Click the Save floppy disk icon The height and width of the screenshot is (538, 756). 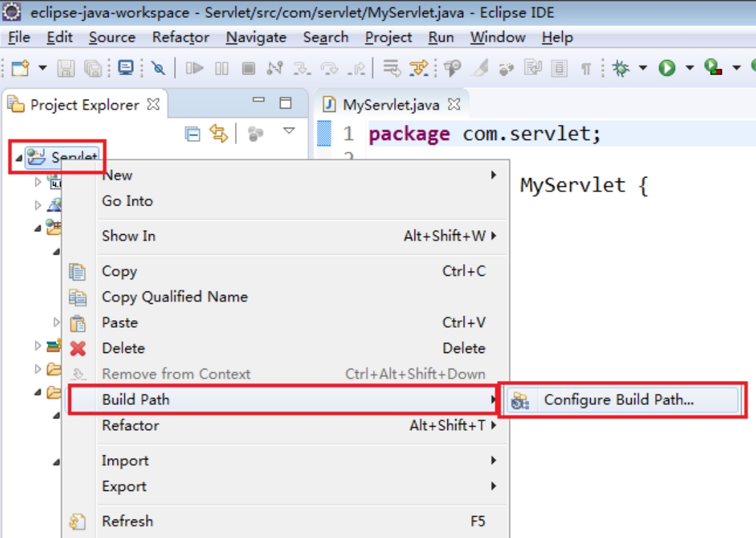66,68
